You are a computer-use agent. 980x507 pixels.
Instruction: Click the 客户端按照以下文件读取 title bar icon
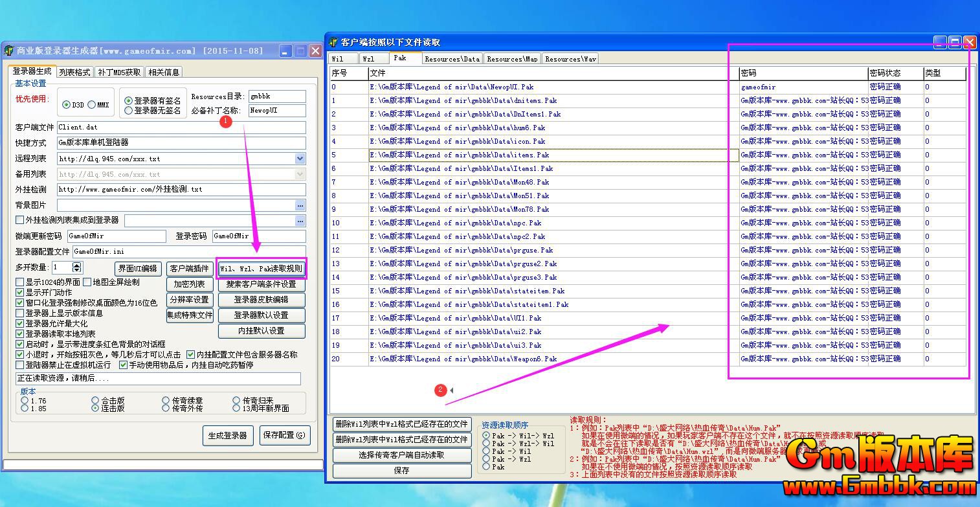click(334, 42)
